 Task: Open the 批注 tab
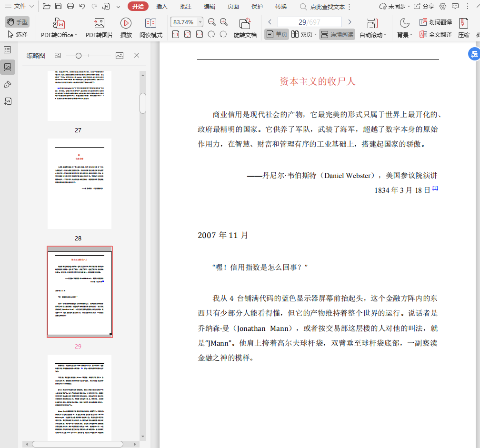tap(186, 6)
